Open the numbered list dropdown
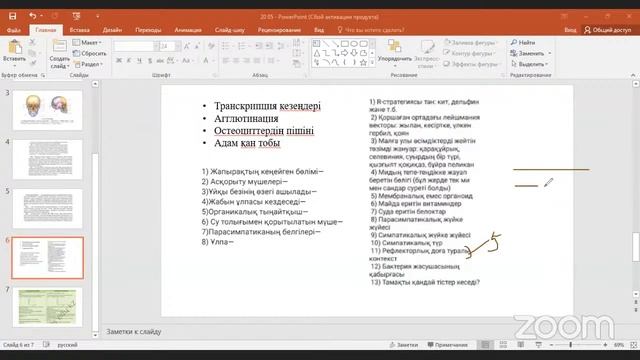Image resolution: width=640 pixels, height=360 pixels. tap(249, 46)
